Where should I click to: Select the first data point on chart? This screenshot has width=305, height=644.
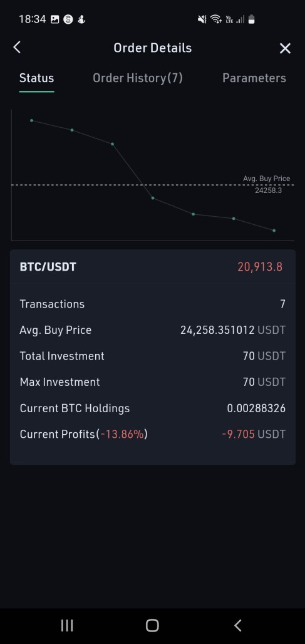pyautogui.click(x=31, y=120)
